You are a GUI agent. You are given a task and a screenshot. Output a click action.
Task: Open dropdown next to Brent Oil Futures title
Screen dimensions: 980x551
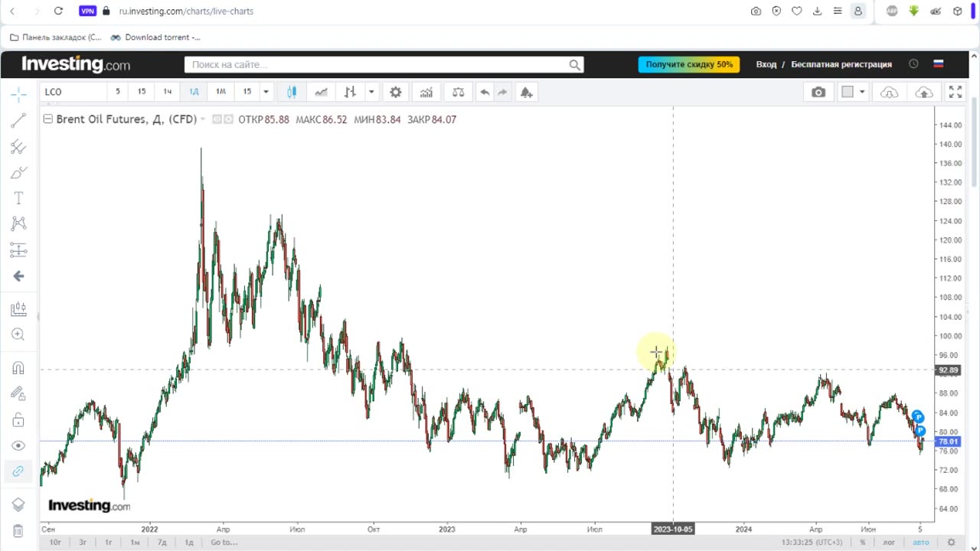[x=203, y=119]
